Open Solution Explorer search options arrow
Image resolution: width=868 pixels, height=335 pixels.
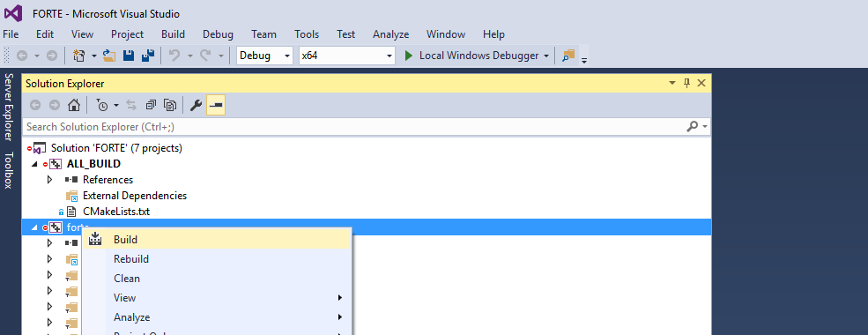705,127
